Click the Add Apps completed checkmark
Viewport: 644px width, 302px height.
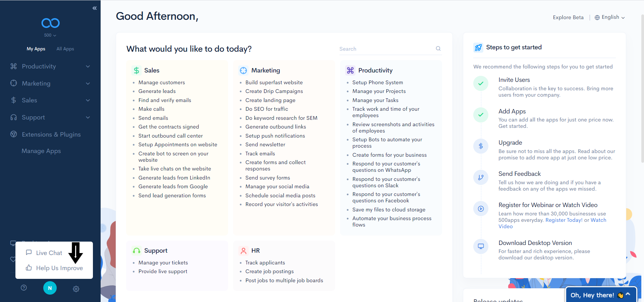481,115
